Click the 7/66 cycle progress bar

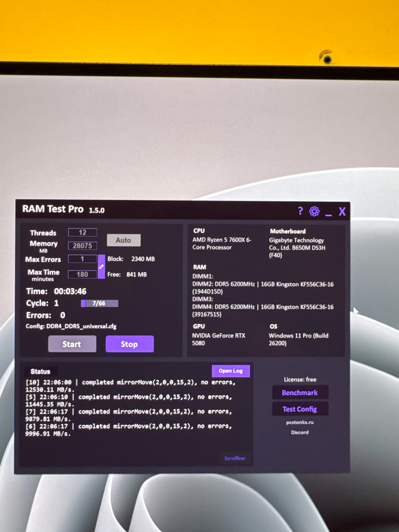100,303
